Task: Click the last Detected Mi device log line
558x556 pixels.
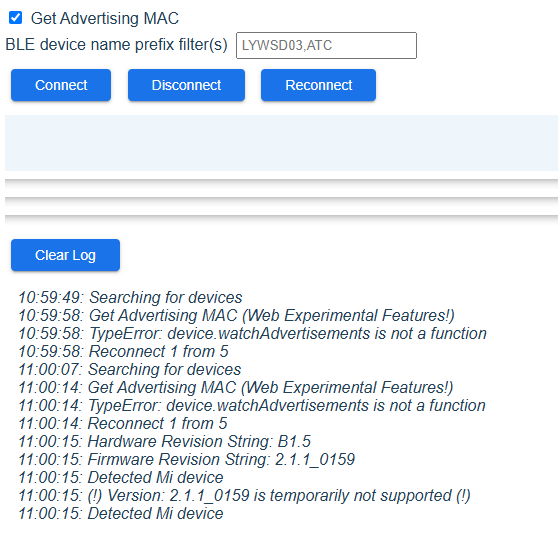Action: pos(121,513)
